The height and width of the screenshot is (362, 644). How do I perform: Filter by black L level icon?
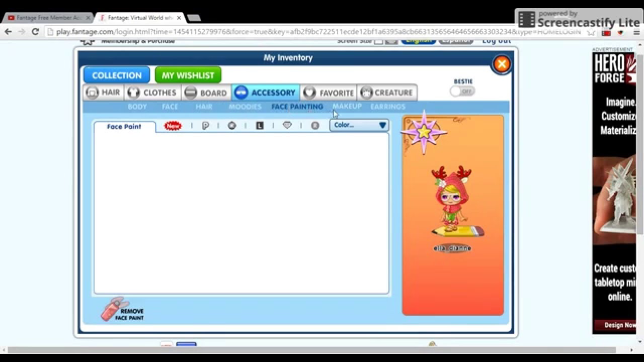click(x=260, y=126)
